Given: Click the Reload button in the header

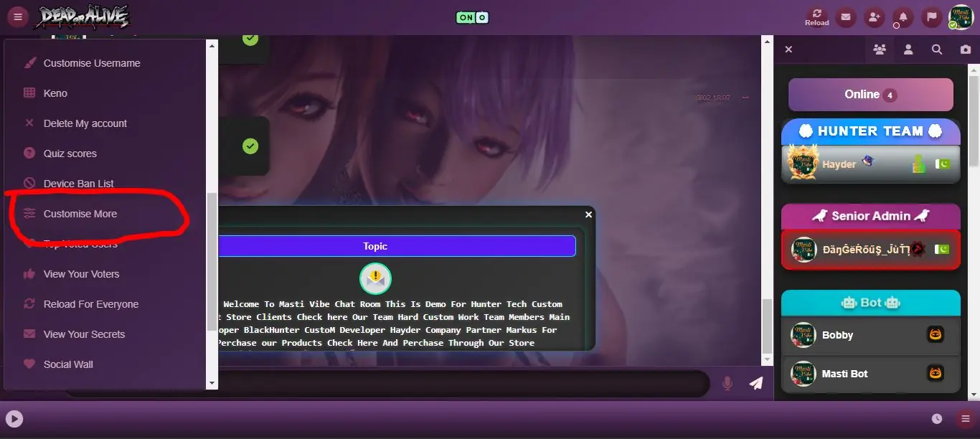Looking at the screenshot, I should (816, 17).
